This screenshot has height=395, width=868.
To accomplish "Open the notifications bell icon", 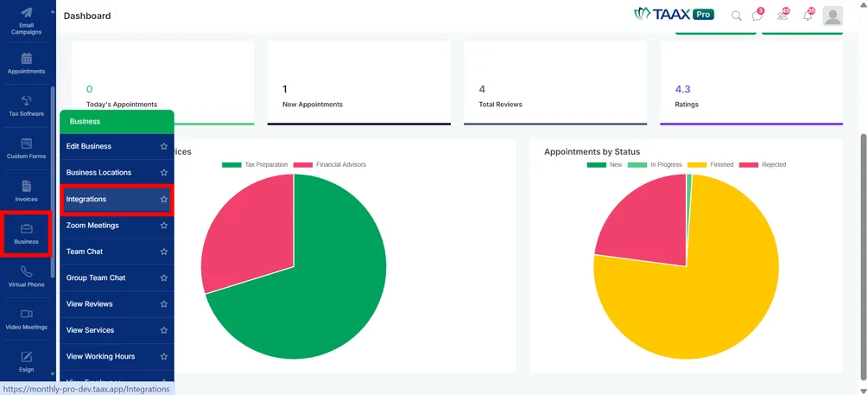I will pyautogui.click(x=808, y=16).
